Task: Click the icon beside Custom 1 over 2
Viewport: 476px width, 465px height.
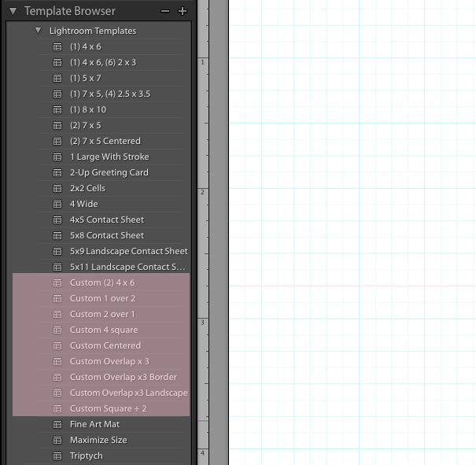Action: [x=57, y=299]
